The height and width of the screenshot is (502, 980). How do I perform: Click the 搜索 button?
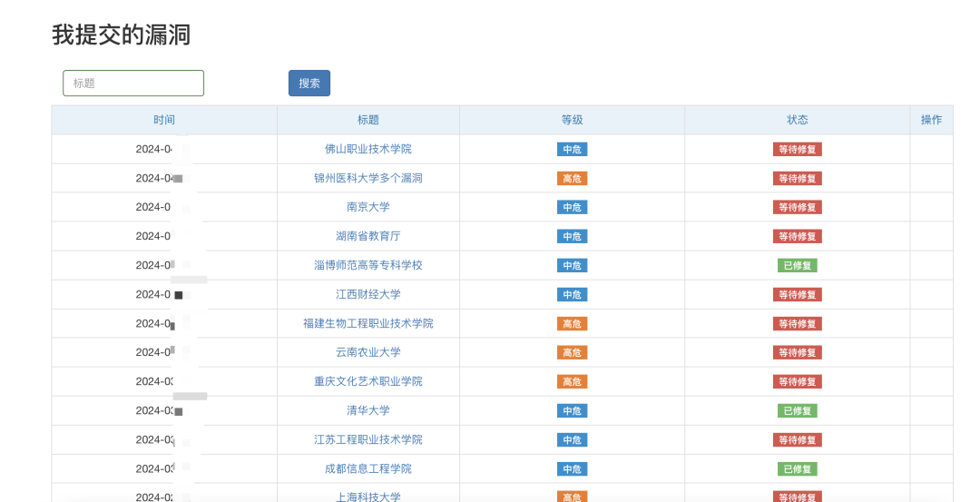(309, 84)
